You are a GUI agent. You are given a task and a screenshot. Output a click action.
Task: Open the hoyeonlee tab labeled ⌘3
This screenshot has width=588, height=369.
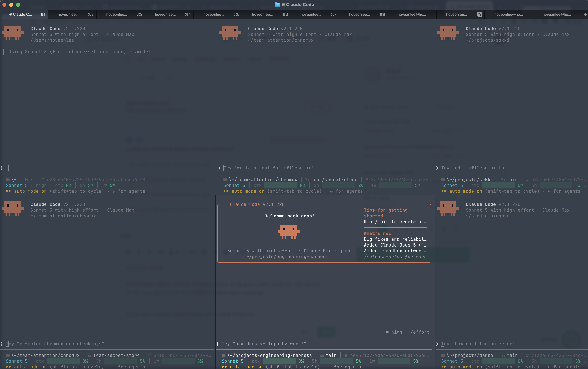click(121, 14)
